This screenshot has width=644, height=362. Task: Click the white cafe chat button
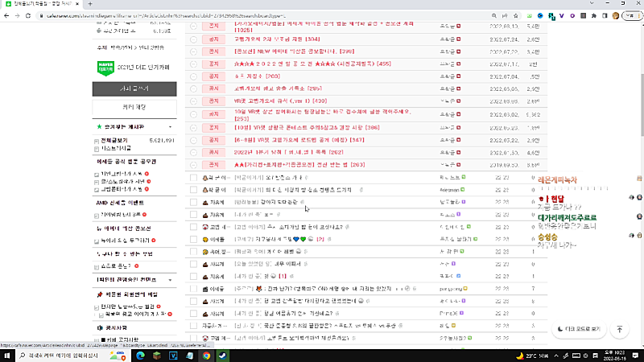[134, 107]
